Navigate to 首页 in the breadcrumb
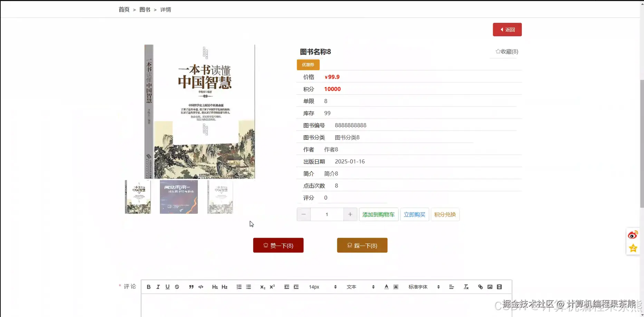This screenshot has width=644, height=317. (124, 9)
